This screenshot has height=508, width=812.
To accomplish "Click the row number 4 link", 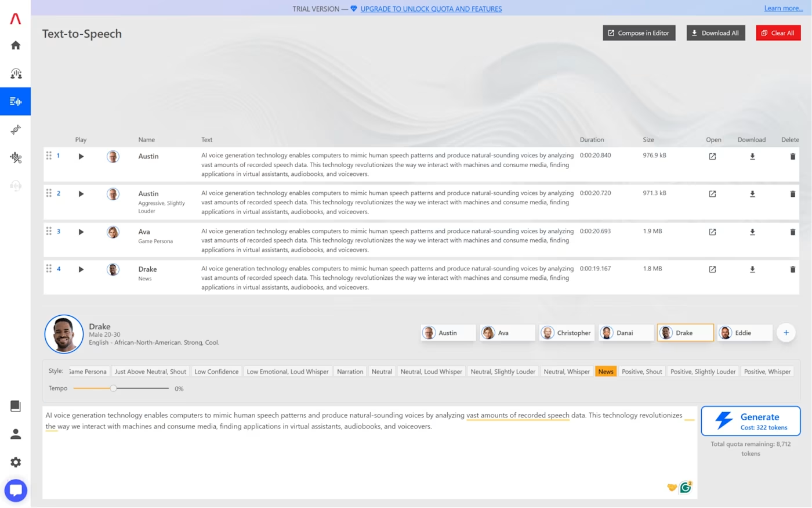I will point(59,269).
